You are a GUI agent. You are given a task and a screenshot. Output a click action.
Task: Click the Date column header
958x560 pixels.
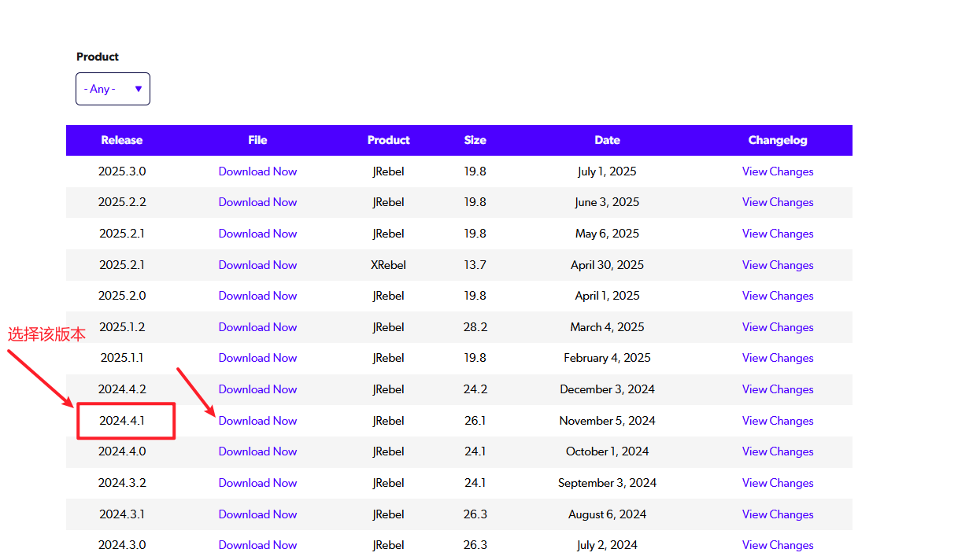pos(608,140)
